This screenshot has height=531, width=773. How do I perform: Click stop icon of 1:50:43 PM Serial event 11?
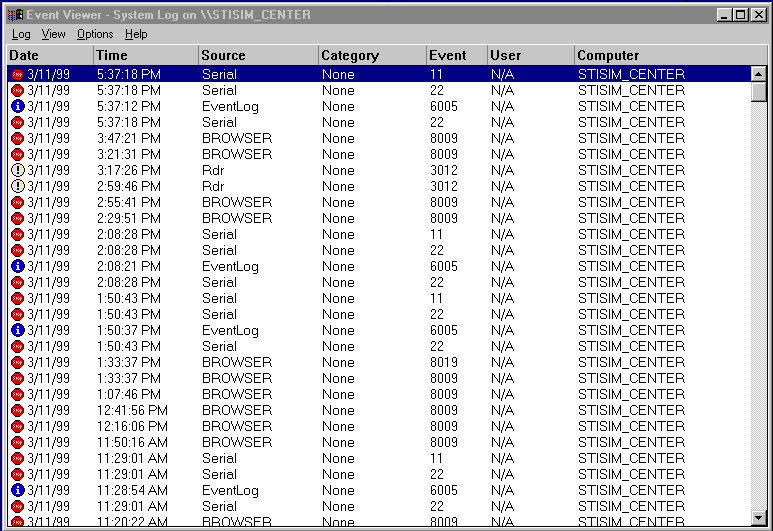pyautogui.click(x=17, y=298)
